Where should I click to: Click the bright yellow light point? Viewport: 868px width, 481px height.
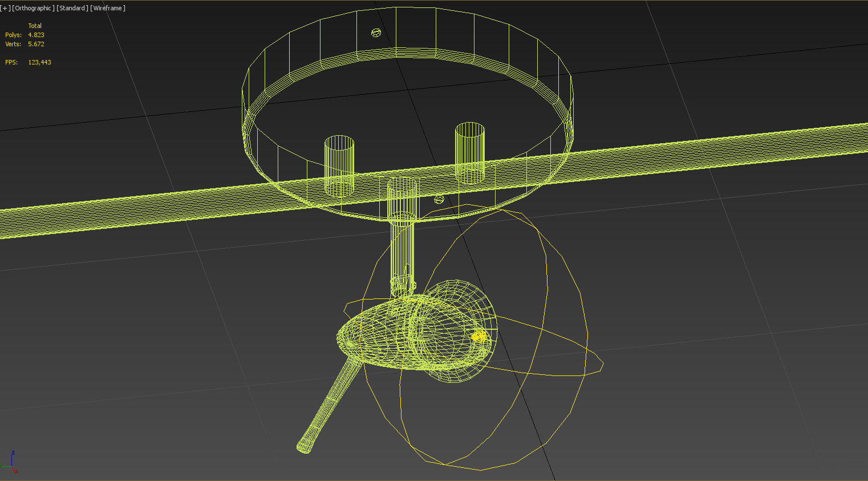pos(480,337)
